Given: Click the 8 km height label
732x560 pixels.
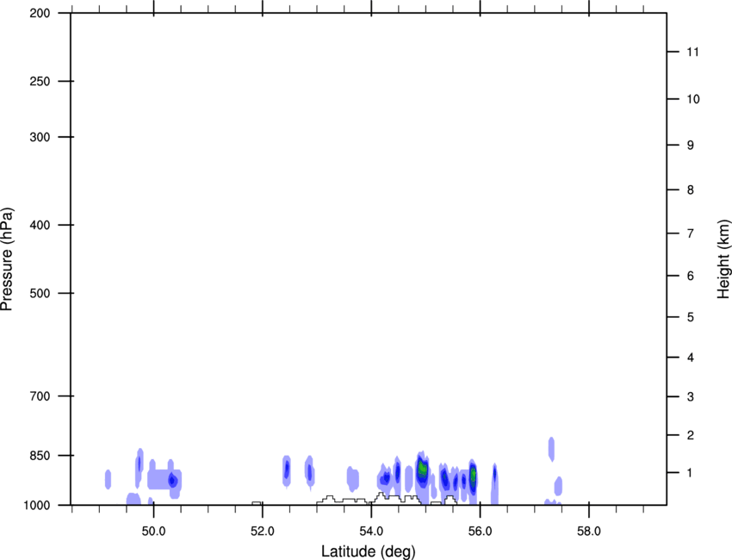Looking at the screenshot, I should (x=691, y=190).
